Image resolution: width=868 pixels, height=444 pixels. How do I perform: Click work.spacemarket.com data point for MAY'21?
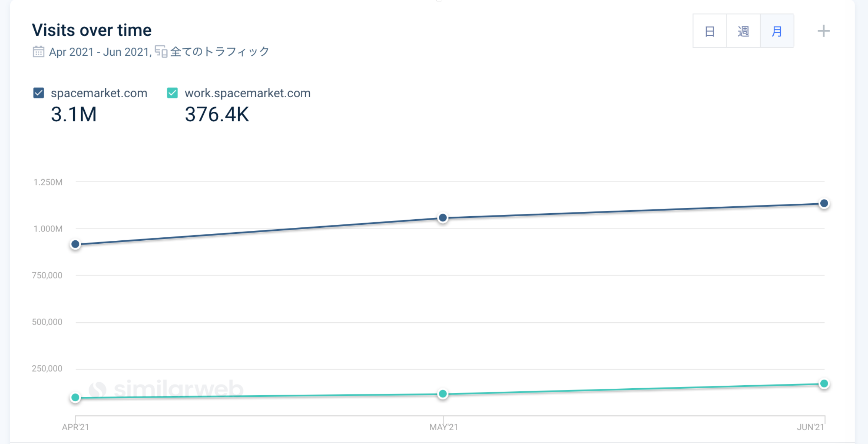click(x=443, y=394)
